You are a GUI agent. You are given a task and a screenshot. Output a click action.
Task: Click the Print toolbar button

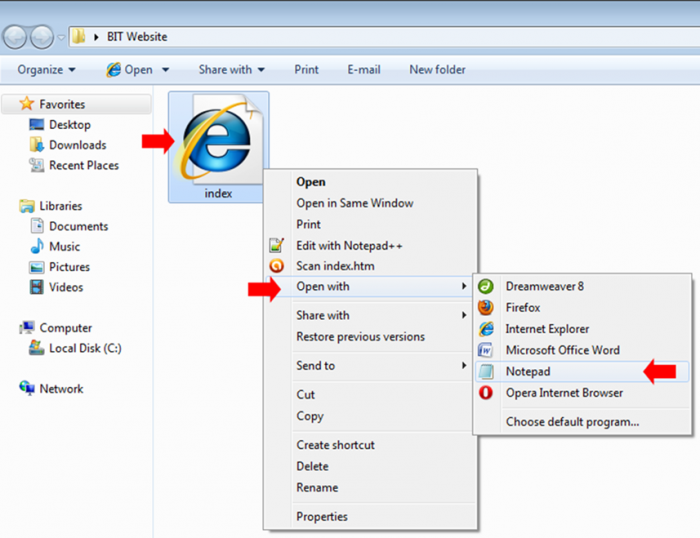pyautogui.click(x=306, y=70)
